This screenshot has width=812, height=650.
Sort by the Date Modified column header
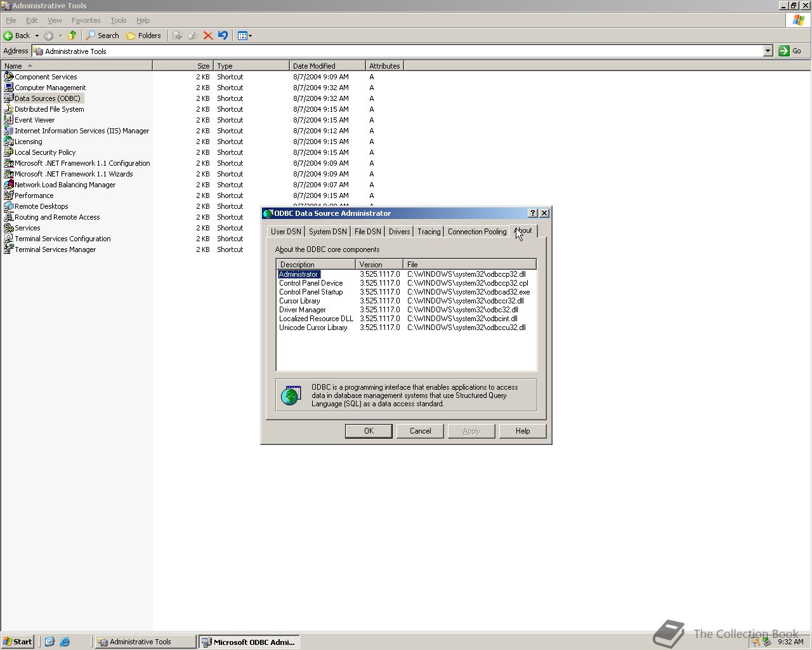click(x=328, y=66)
